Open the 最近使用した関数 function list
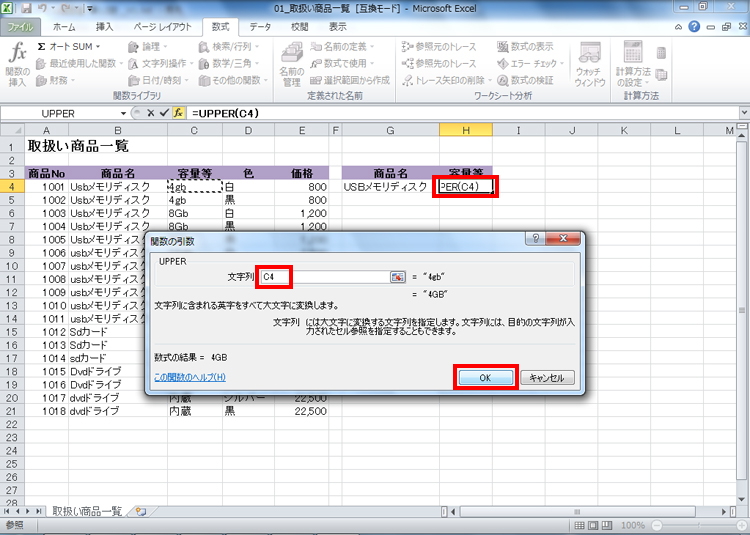 point(79,63)
